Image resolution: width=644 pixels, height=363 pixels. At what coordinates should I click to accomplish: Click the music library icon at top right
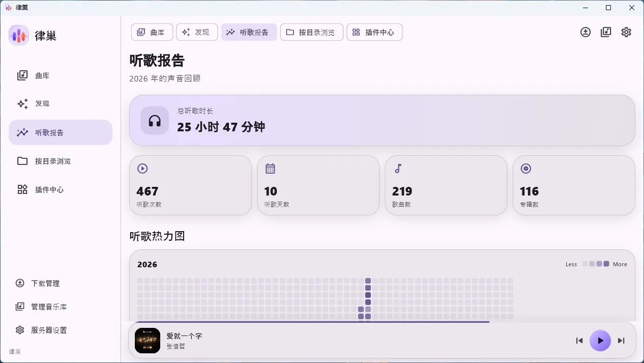[606, 32]
